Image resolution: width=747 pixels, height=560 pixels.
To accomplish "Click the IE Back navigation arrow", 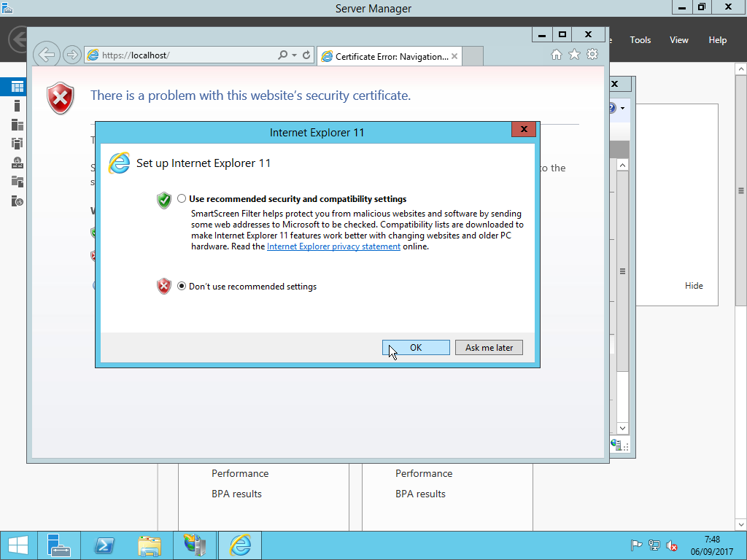I will coord(47,55).
